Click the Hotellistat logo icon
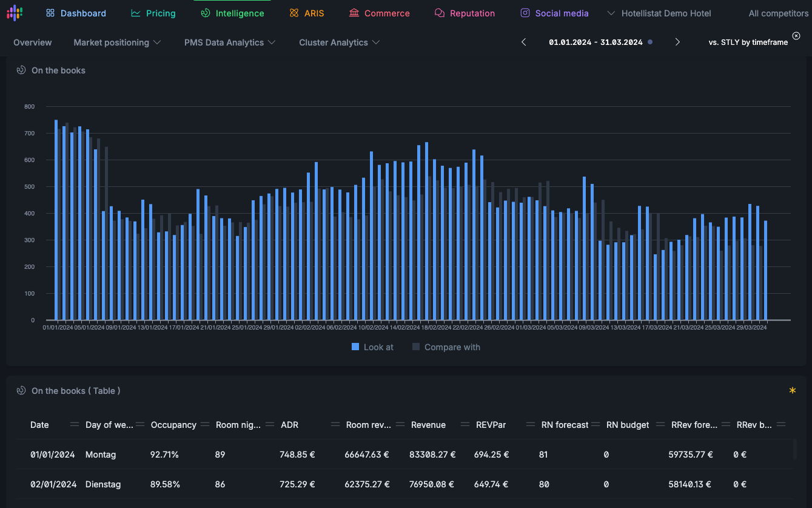812x508 pixels. pyautogui.click(x=14, y=13)
